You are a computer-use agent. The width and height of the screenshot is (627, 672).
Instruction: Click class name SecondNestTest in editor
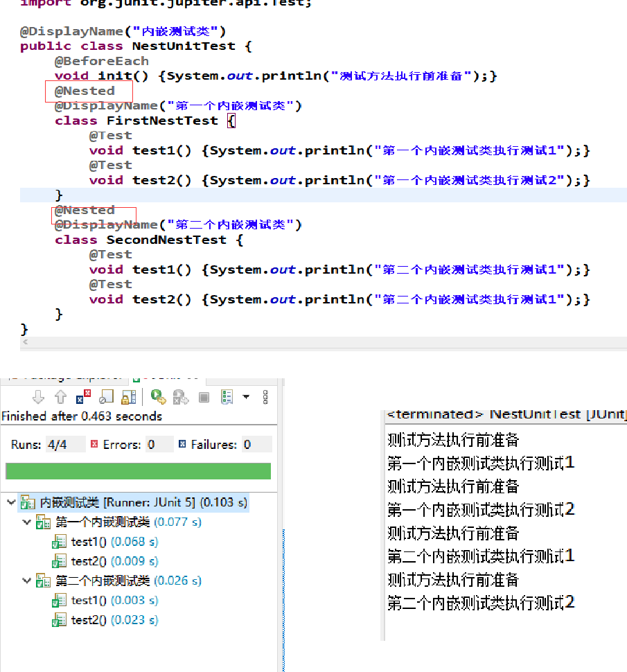tap(166, 240)
